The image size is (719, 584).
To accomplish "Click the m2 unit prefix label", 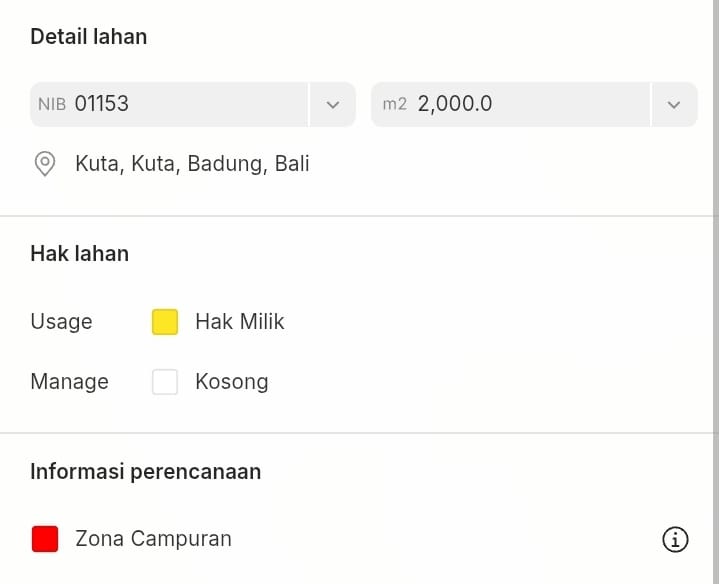I will click(x=395, y=104).
